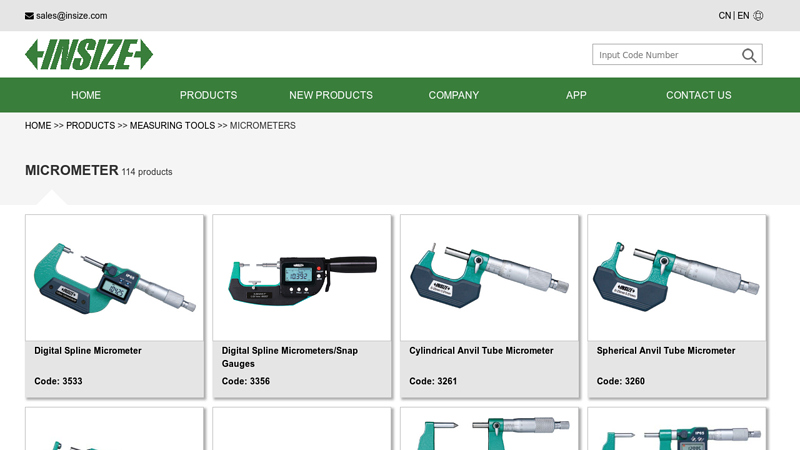Open Digital Spline Micrometers/Snap Gauges image
This screenshot has height=450, width=800.
[302, 278]
